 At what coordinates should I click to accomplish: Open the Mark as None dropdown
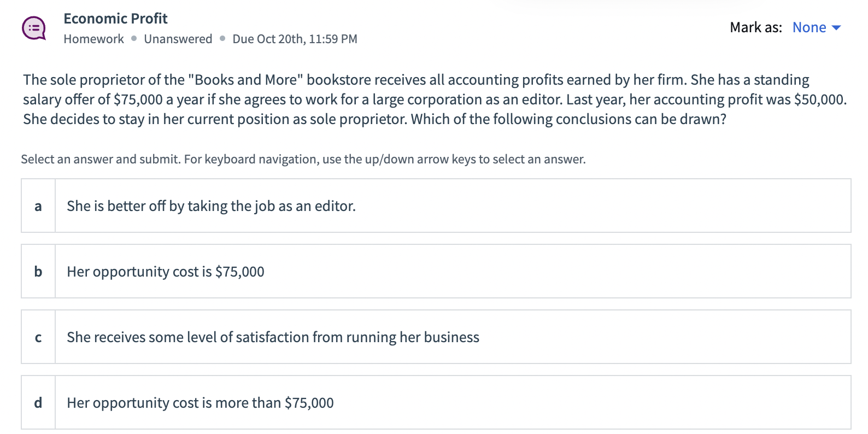(810, 27)
